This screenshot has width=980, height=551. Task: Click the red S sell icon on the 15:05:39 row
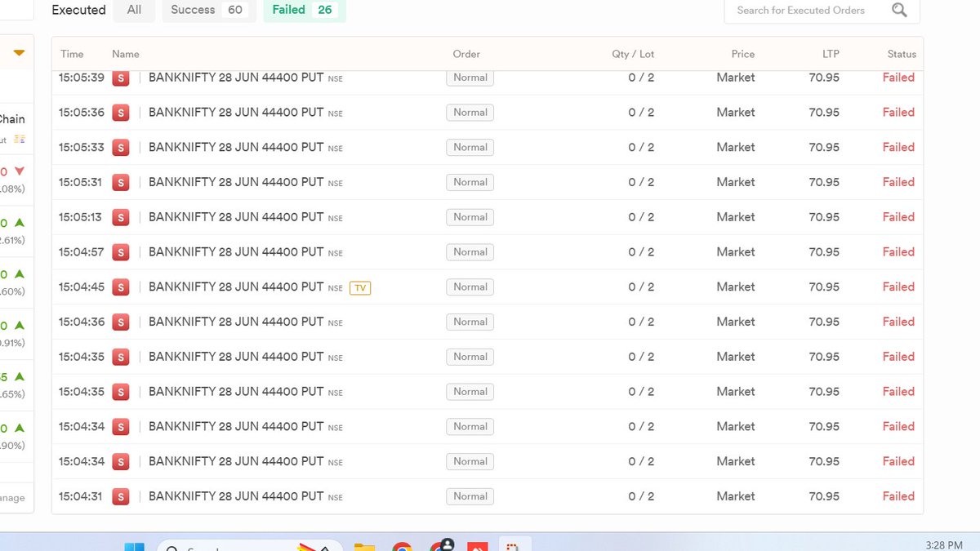(x=121, y=78)
